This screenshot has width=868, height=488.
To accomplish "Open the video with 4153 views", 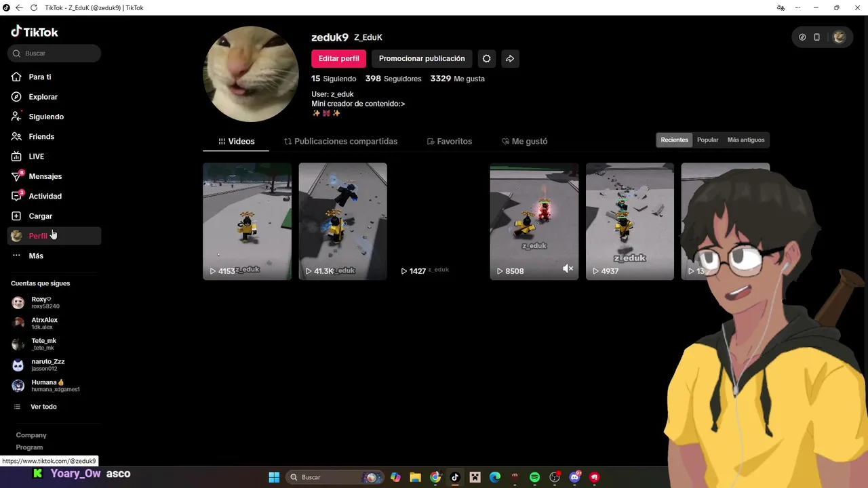I will tap(247, 221).
